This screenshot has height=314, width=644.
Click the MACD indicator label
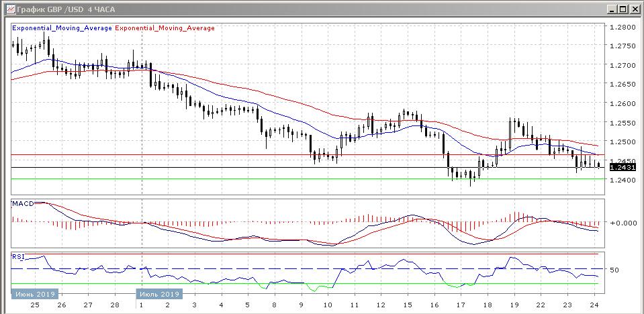(24, 203)
